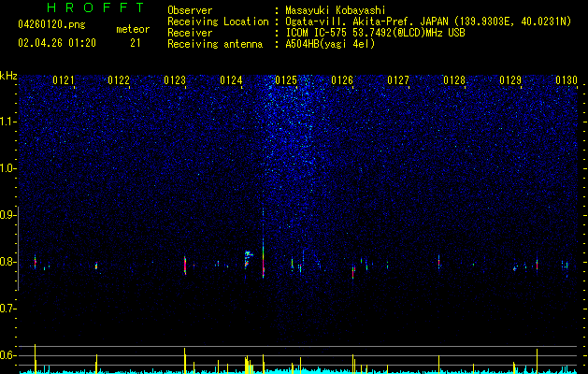Click the 0.8 kHz axis label

[x=7, y=262]
